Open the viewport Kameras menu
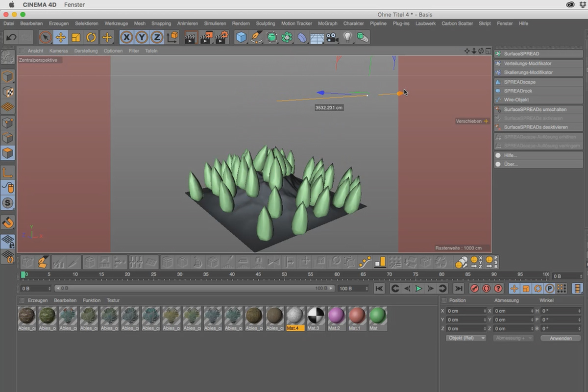Image resolution: width=588 pixels, height=392 pixels. pyautogui.click(x=59, y=51)
